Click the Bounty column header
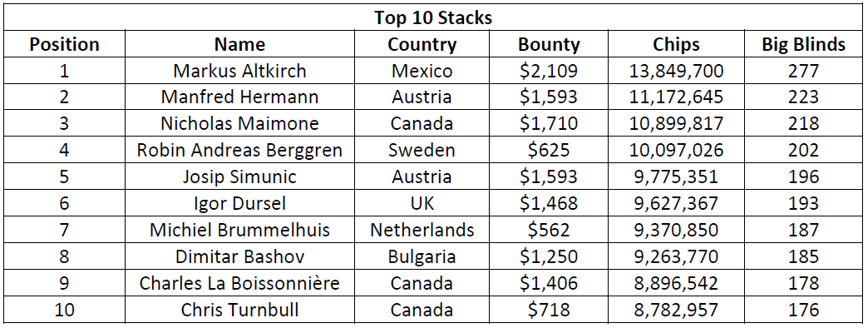The image size is (868, 328). [x=549, y=44]
